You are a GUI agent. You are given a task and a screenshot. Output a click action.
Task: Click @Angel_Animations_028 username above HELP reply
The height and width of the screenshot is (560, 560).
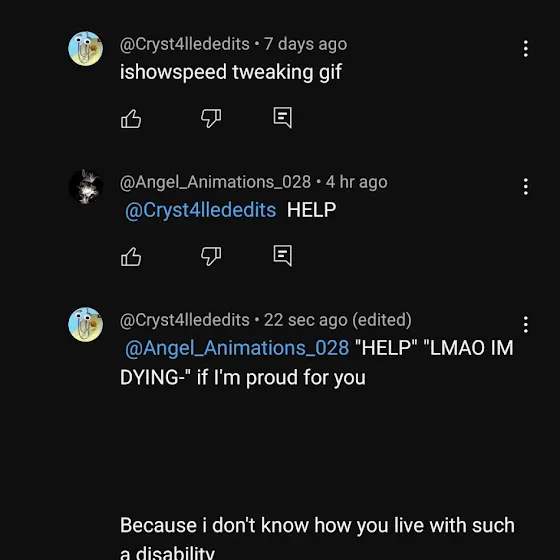(215, 182)
